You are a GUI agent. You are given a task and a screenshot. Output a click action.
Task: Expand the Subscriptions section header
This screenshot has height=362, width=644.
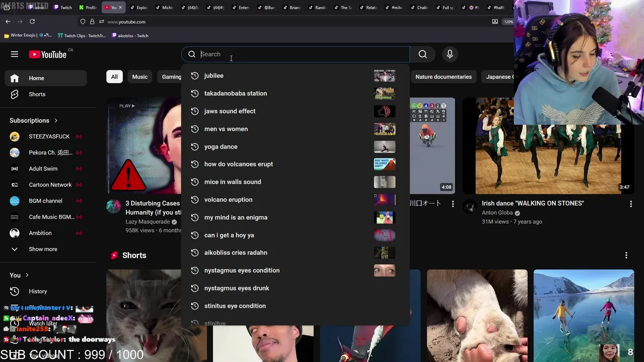click(x=34, y=121)
